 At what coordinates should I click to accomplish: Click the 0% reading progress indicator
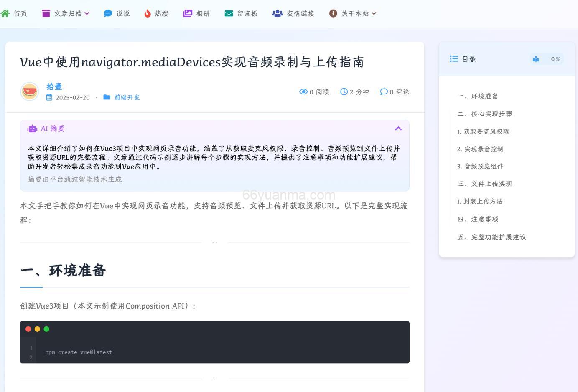pos(556,59)
